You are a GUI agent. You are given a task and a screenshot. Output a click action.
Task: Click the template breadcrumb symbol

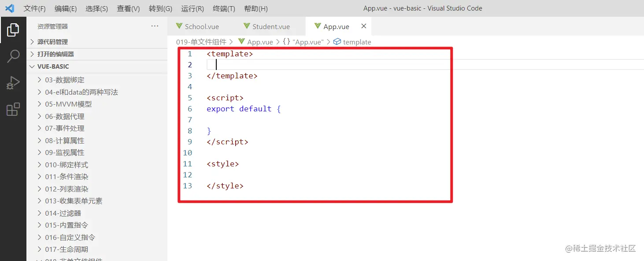(357, 42)
